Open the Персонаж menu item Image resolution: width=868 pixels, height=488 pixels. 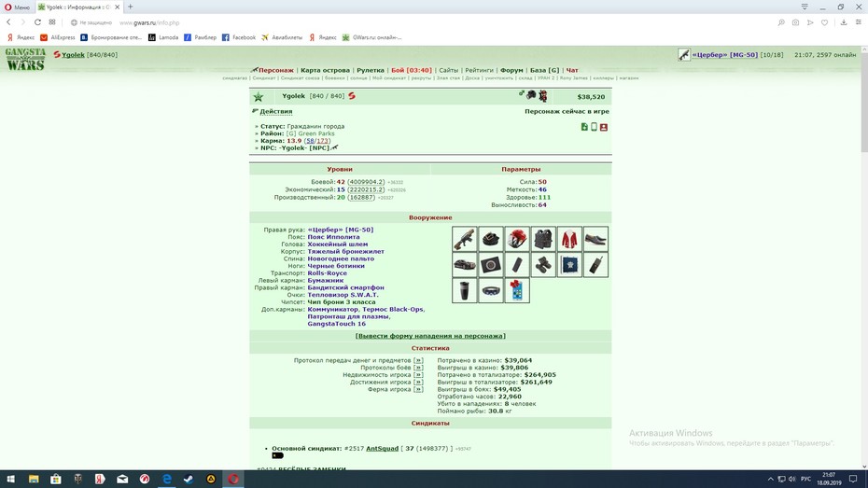coord(275,70)
